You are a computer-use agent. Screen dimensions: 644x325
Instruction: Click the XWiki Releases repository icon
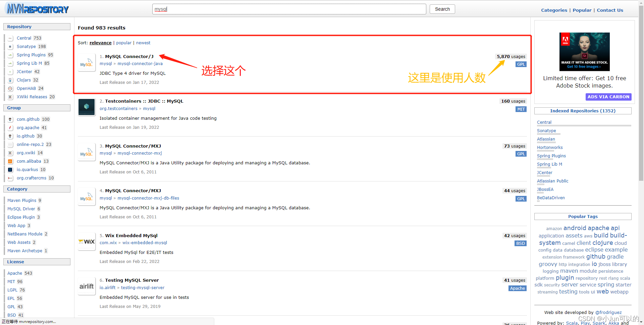click(10, 97)
